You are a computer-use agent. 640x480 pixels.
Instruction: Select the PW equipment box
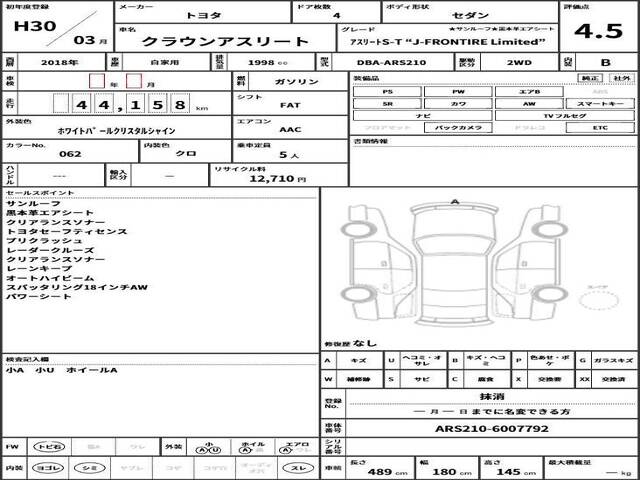tap(458, 92)
